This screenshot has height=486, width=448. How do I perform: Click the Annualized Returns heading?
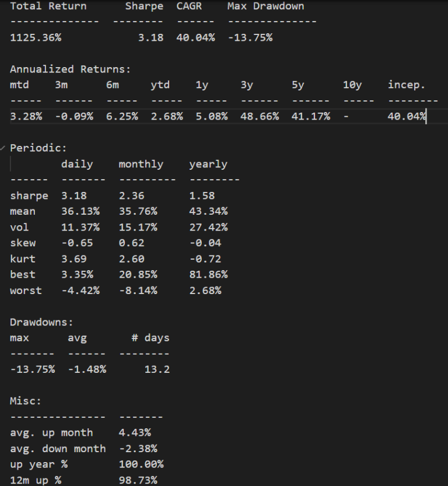(70, 69)
